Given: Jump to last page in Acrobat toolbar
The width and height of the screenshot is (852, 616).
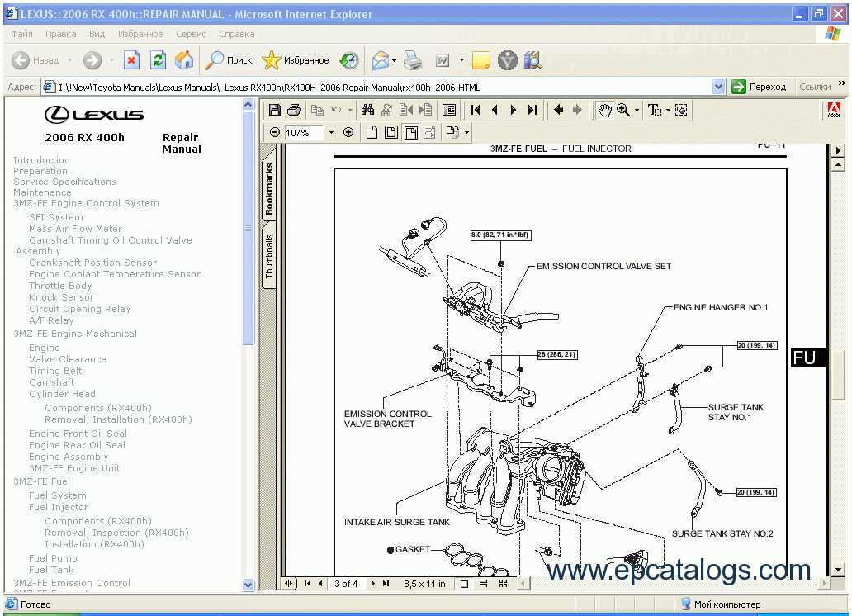Looking at the screenshot, I should pos(532,111).
